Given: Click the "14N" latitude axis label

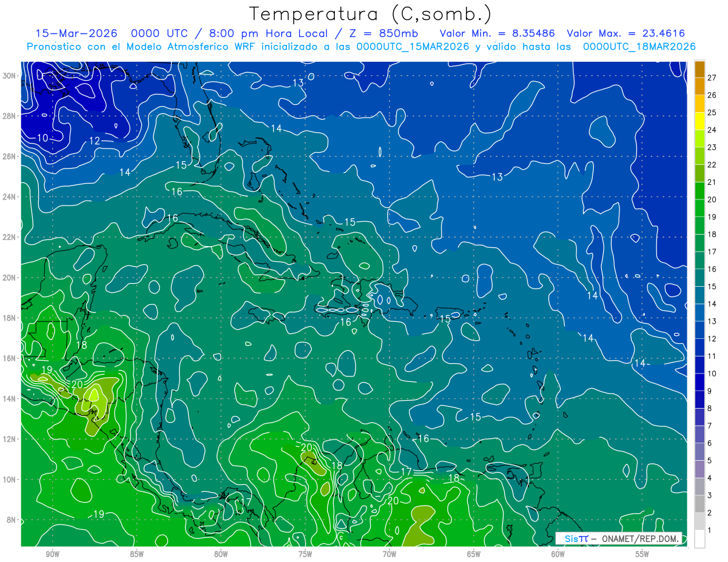Looking at the screenshot, I should (10, 398).
